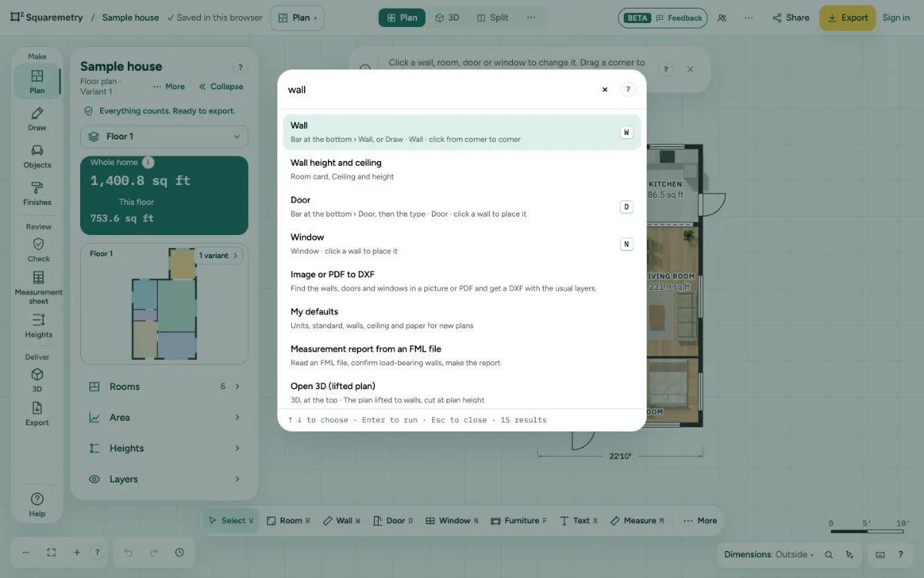Open the Finishes tool in the sidebar

37,193
